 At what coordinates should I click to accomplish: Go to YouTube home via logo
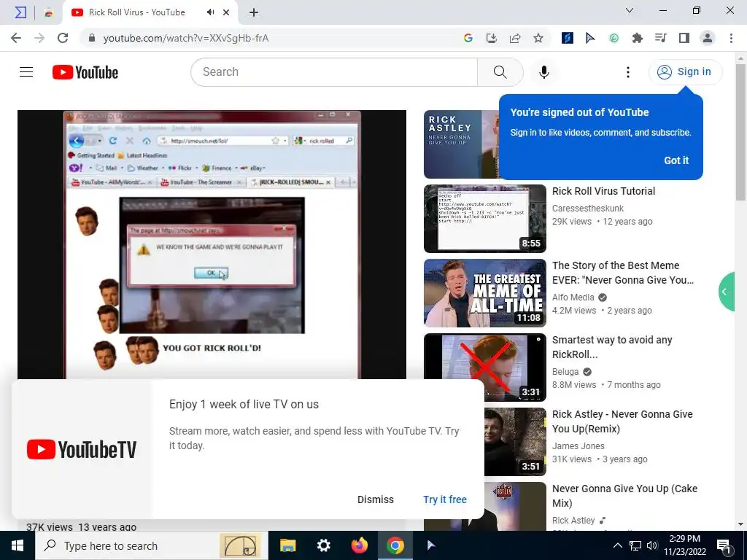[85, 72]
